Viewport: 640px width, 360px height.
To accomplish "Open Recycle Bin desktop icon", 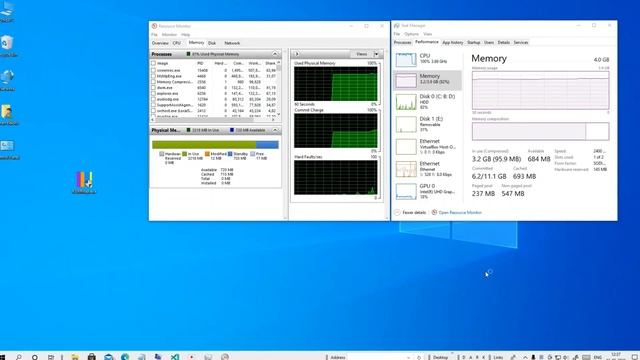I will pyautogui.click(x=8, y=46).
